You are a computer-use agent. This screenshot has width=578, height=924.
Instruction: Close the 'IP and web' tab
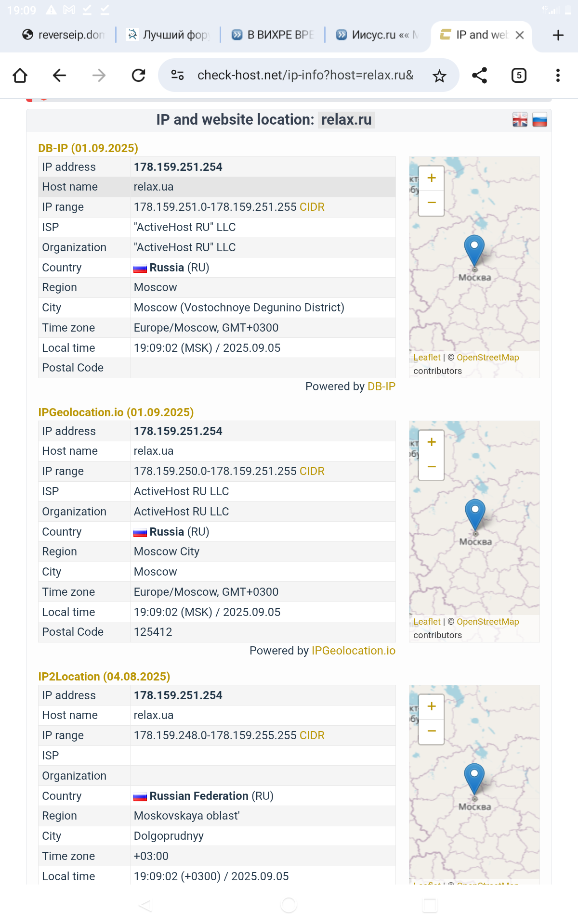[x=520, y=35]
